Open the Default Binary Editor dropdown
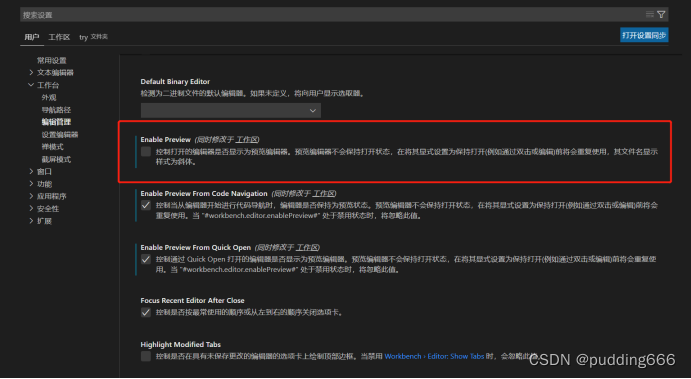This screenshot has height=379, width=691. tap(230, 110)
